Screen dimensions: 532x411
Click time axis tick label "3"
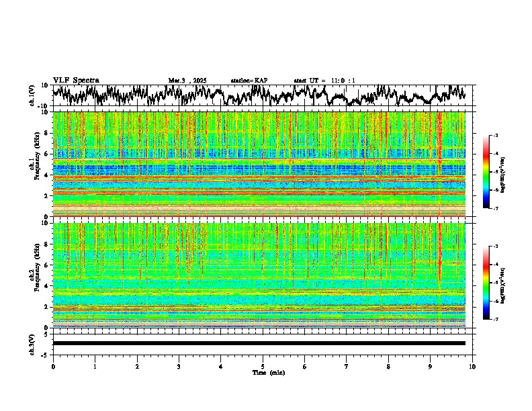tap(179, 367)
